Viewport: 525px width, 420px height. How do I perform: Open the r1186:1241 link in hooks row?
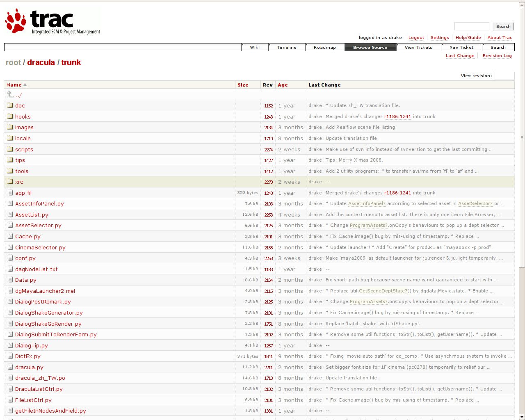click(397, 116)
